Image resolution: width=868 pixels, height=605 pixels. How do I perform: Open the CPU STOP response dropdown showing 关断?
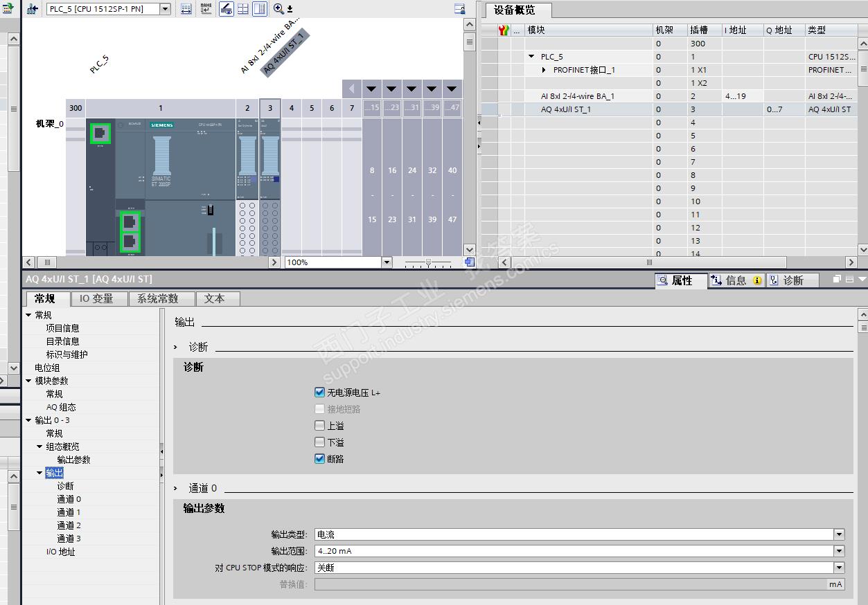click(839, 568)
